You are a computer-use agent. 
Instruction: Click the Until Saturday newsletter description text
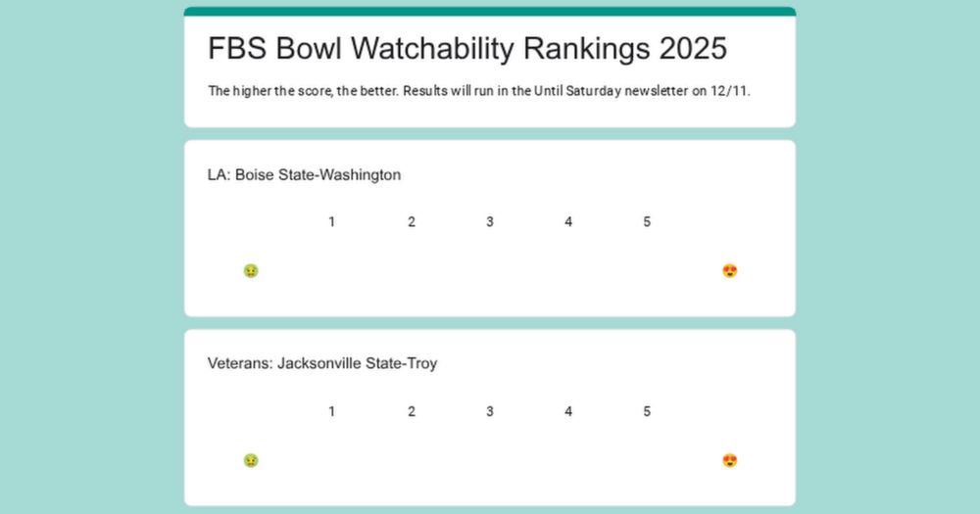click(x=479, y=91)
